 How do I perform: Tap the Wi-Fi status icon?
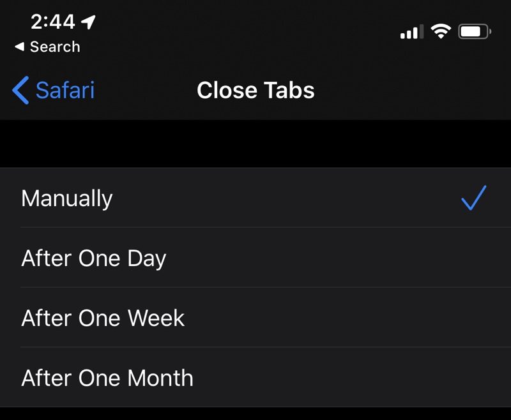441,30
